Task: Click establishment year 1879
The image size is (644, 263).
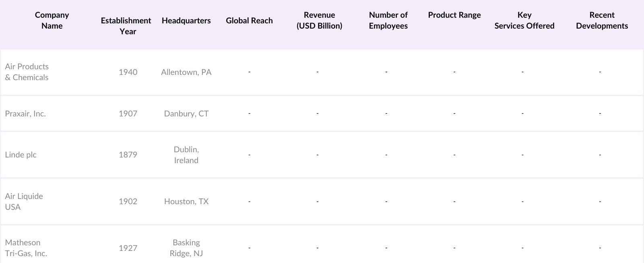Action: (x=128, y=155)
